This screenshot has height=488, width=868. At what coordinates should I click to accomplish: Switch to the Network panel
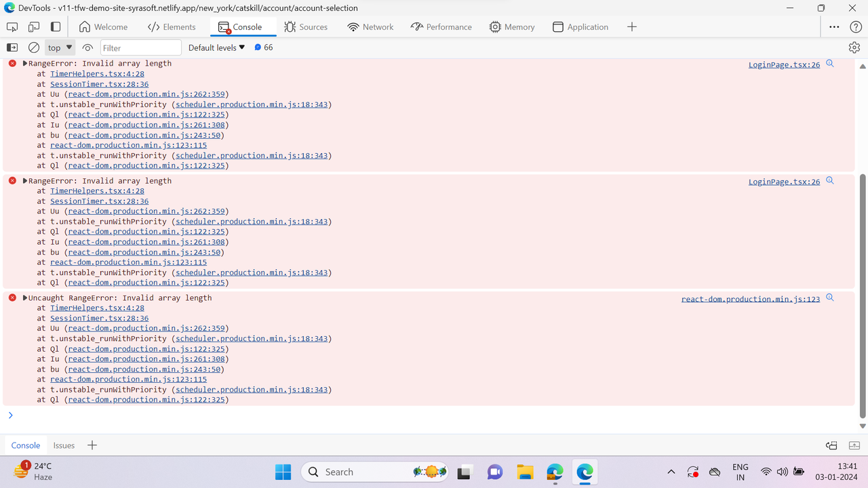tap(370, 26)
